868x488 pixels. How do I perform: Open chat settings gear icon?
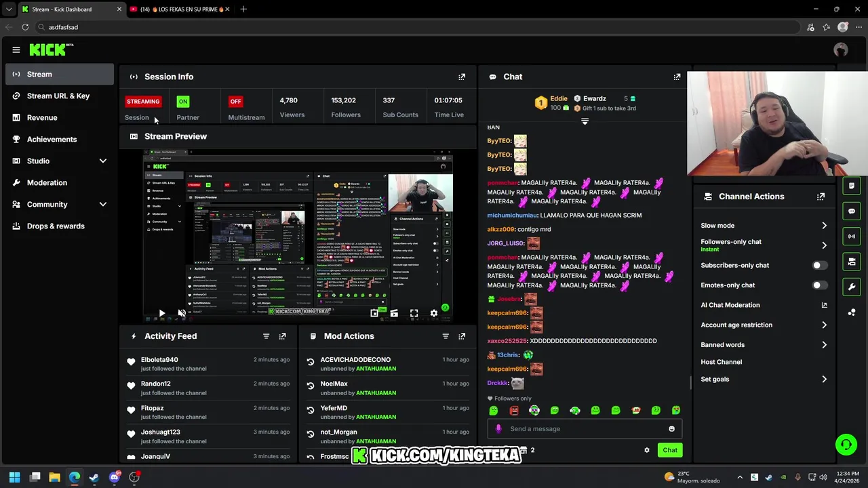pos(646,450)
